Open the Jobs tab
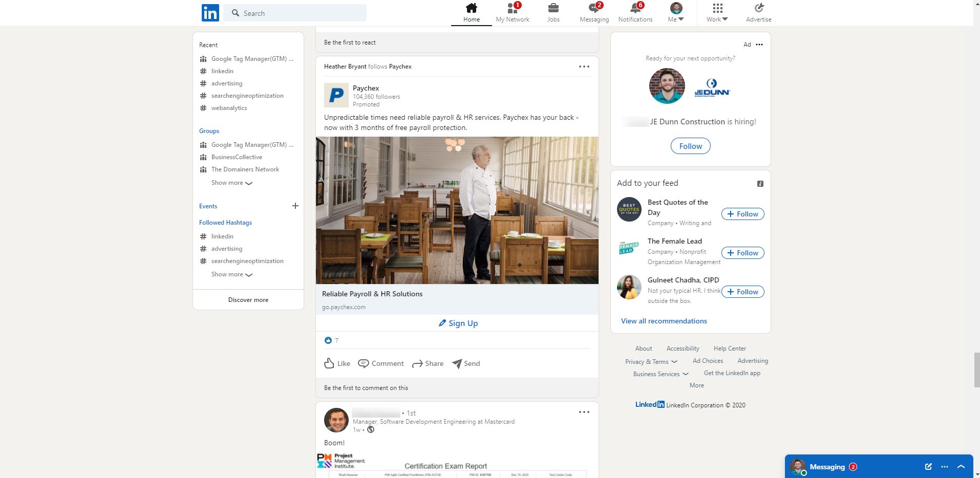The width and height of the screenshot is (980, 478). point(553,13)
